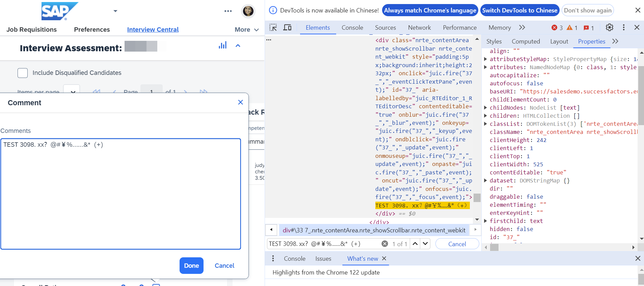Select the highlighted TEST 3098 text node
Screen dimensions: 644x286
422,205
